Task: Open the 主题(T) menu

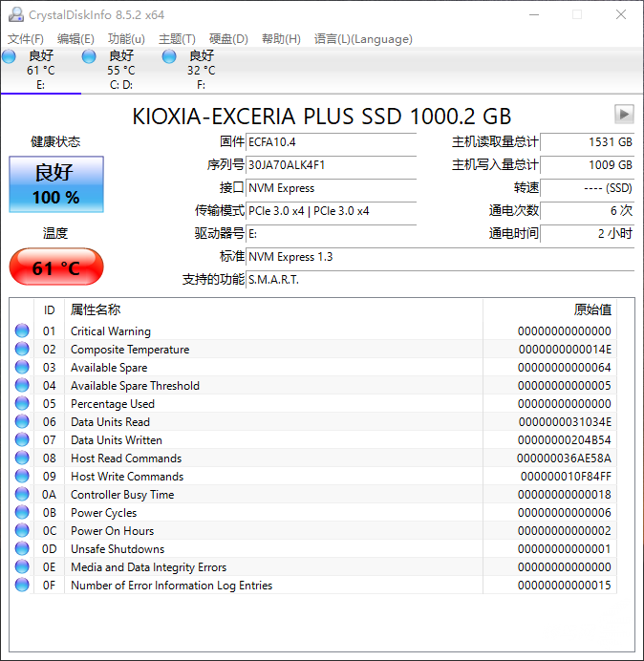Action: [x=177, y=39]
